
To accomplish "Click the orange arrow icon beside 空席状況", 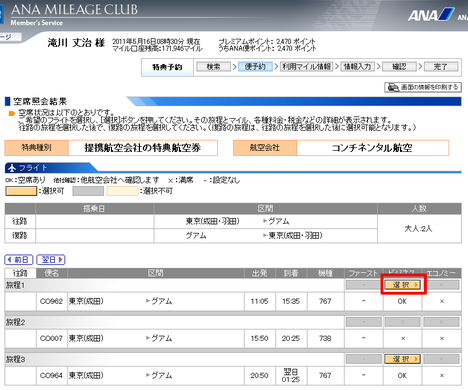I will [x=12, y=114].
